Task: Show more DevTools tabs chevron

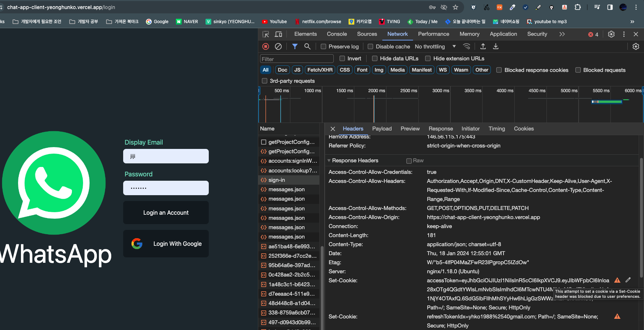Action: click(x=562, y=34)
